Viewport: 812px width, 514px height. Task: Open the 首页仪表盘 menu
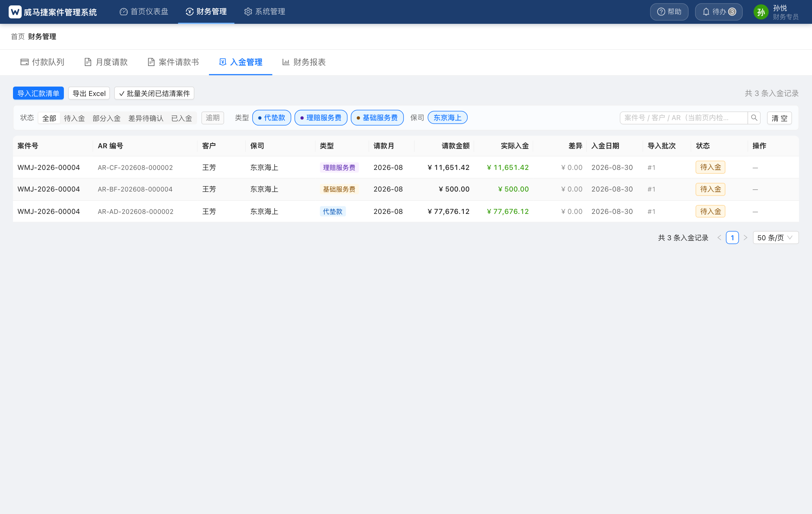point(144,12)
